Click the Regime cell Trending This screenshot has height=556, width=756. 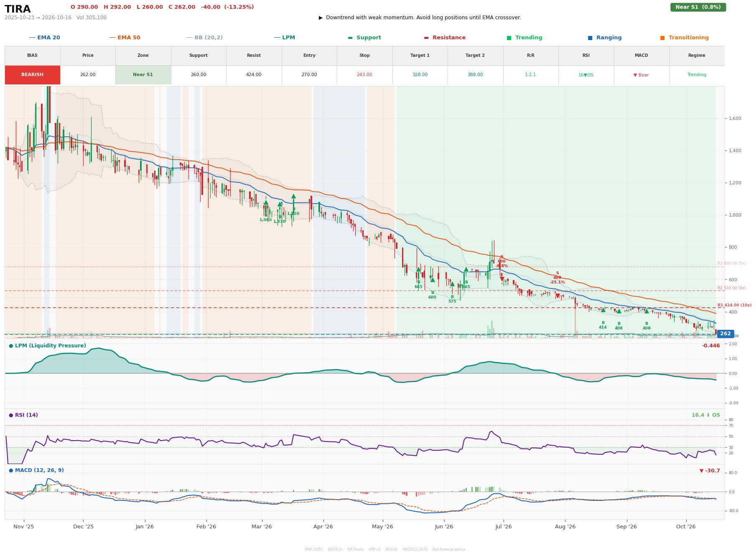coord(697,75)
